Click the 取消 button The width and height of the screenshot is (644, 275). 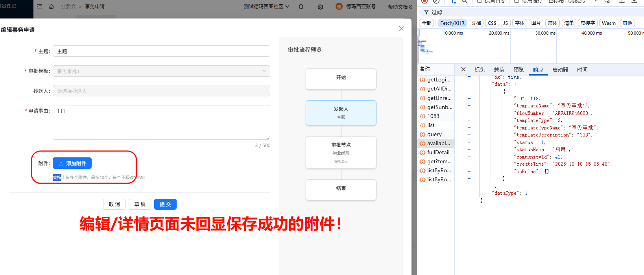click(x=114, y=204)
